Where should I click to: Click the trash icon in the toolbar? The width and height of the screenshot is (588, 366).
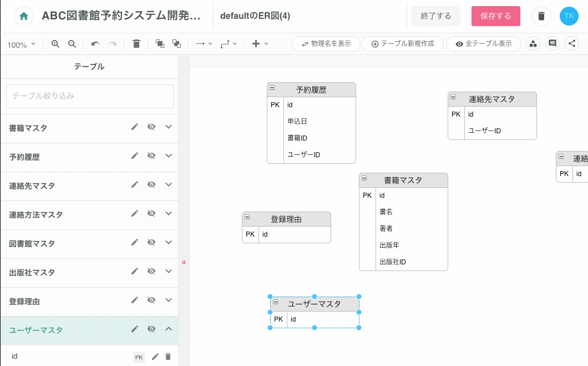coord(136,44)
